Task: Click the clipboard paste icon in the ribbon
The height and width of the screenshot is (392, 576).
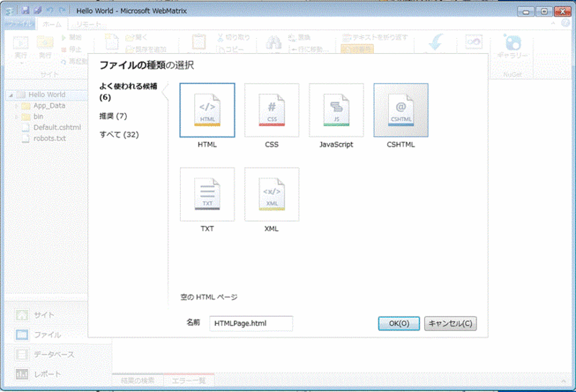Action: [x=199, y=42]
